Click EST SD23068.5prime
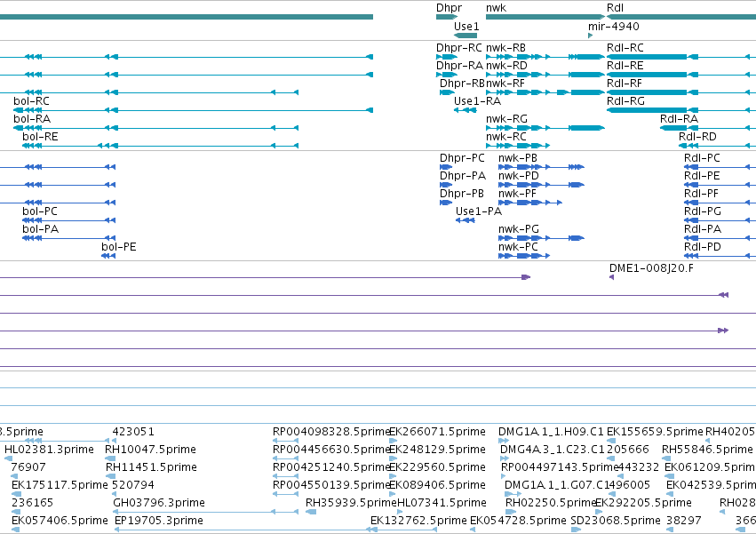Screen dimensions: 756x534 pyautogui.click(x=576, y=530)
